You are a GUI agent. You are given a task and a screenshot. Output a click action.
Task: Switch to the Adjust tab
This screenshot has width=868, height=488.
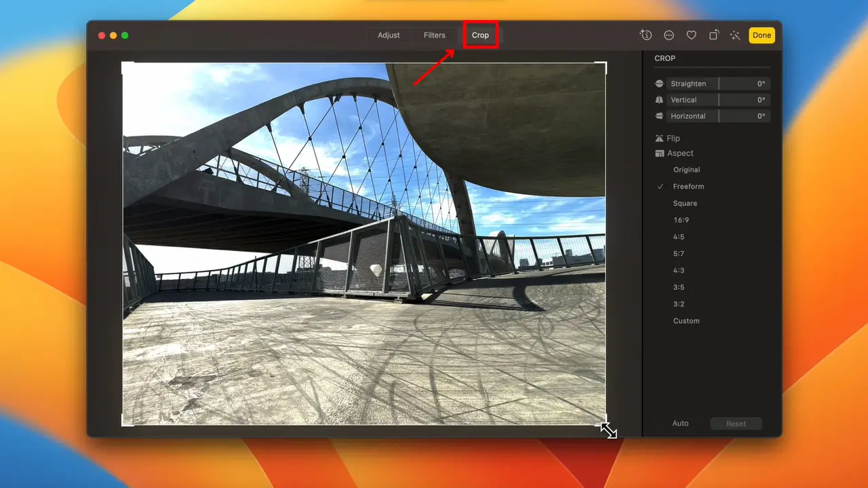(389, 35)
